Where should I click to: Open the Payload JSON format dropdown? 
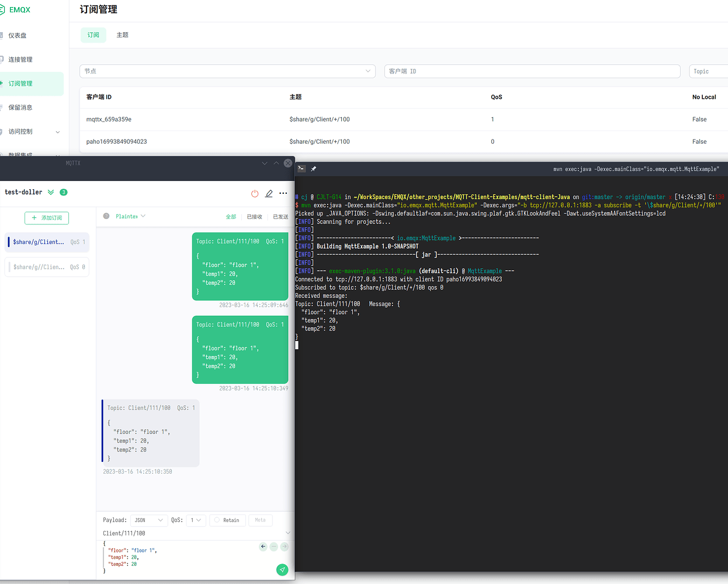tap(148, 520)
